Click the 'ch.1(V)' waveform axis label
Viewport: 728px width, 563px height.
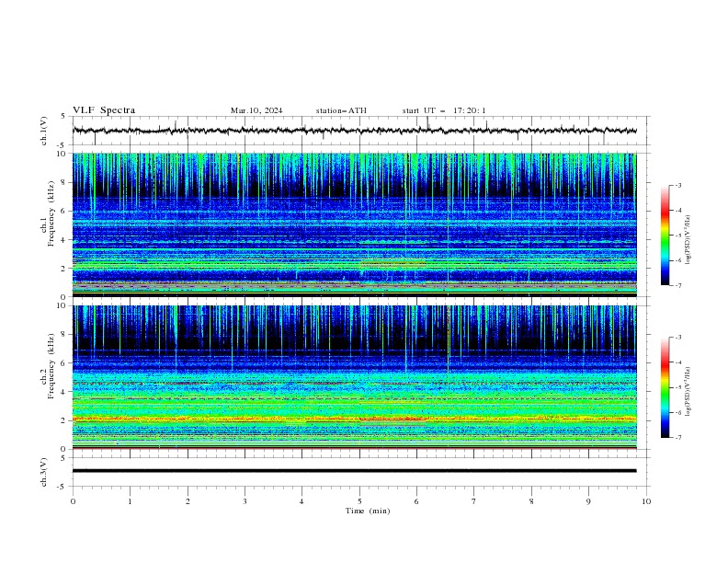(44, 131)
